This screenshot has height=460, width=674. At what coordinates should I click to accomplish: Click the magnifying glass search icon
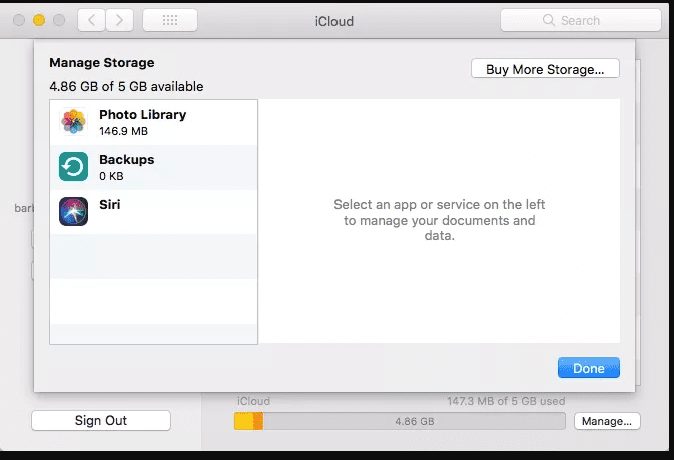point(548,20)
